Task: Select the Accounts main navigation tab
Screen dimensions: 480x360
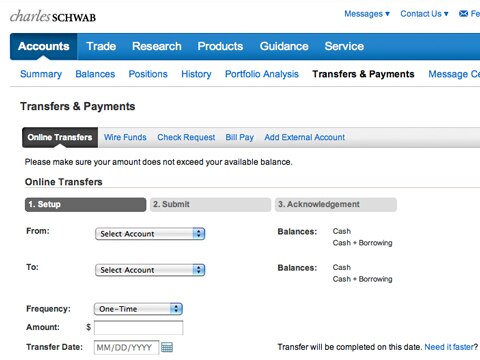Action: (44, 46)
